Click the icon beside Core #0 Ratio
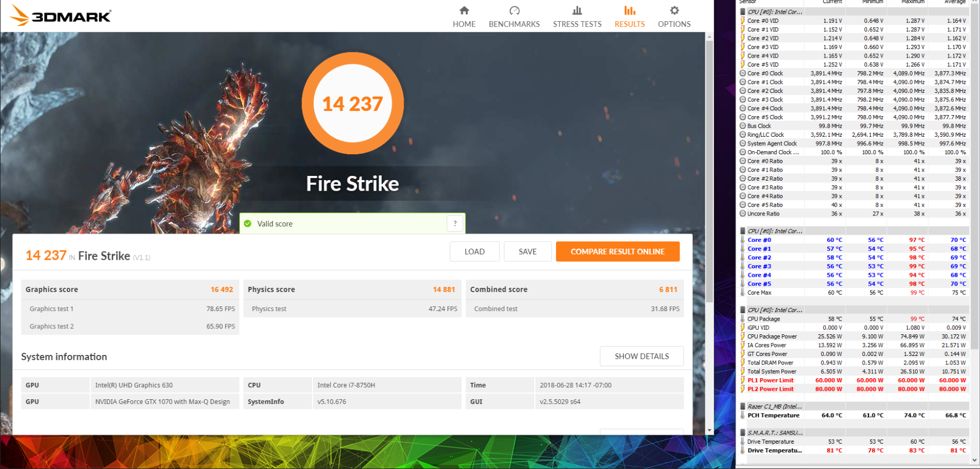The height and width of the screenshot is (469, 980). (x=743, y=161)
